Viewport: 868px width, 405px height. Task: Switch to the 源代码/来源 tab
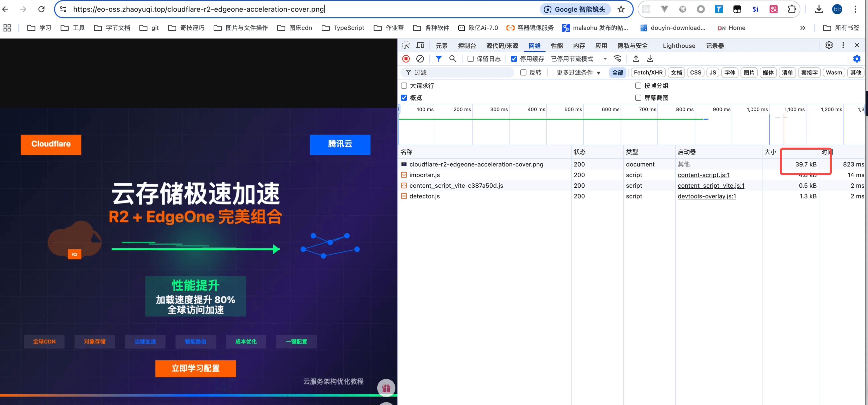[502, 46]
